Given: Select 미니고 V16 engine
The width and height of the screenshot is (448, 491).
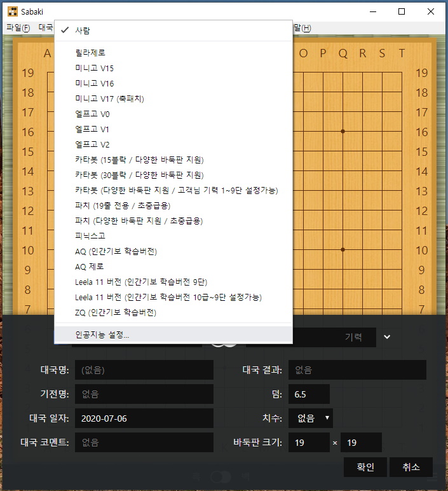Looking at the screenshot, I should tap(173, 83).
